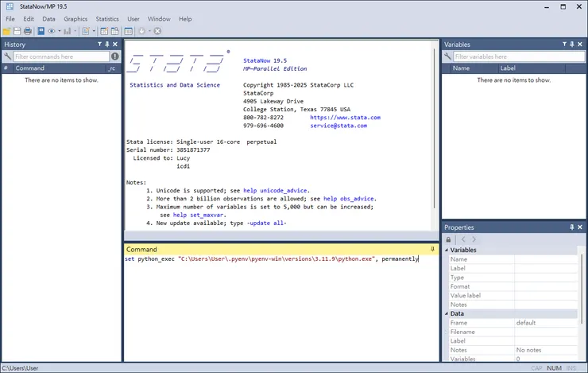Click the wrench icon in History panel
588x373 pixels.
coord(7,56)
